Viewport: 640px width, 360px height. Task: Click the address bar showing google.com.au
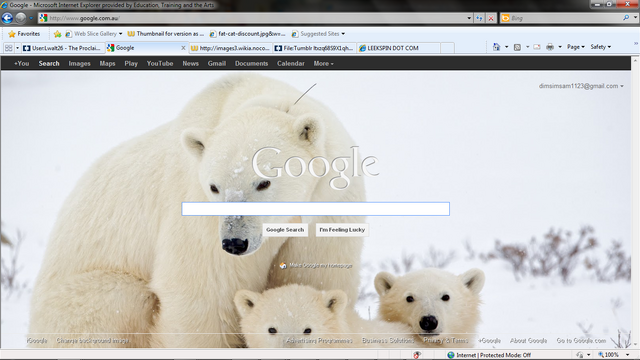point(252,18)
